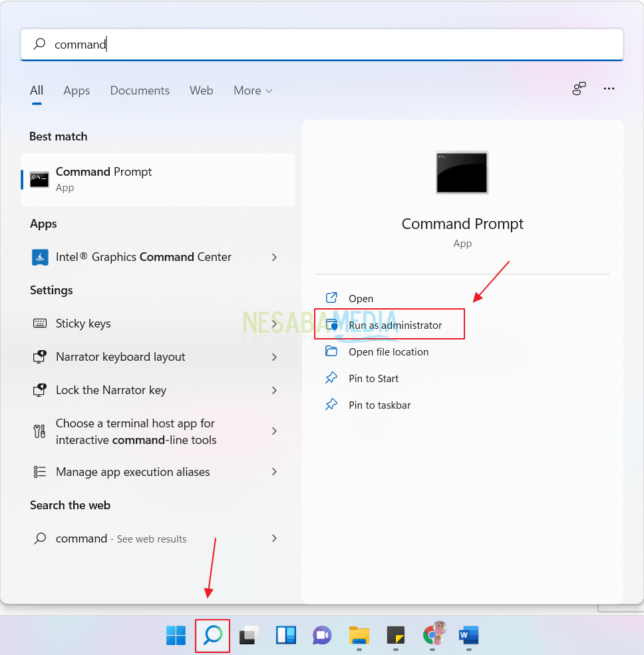644x655 pixels.
Task: Click the Manage app execution aliases icon
Action: point(40,472)
